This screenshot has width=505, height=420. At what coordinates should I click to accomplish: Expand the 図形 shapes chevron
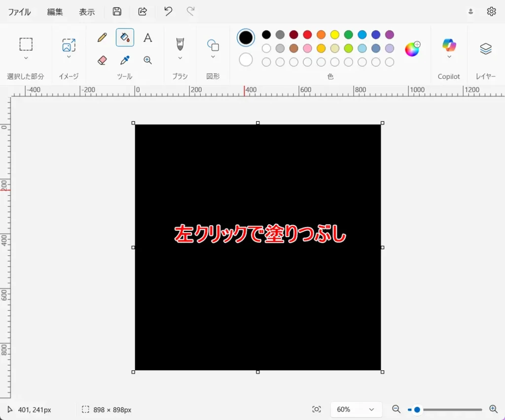(213, 57)
